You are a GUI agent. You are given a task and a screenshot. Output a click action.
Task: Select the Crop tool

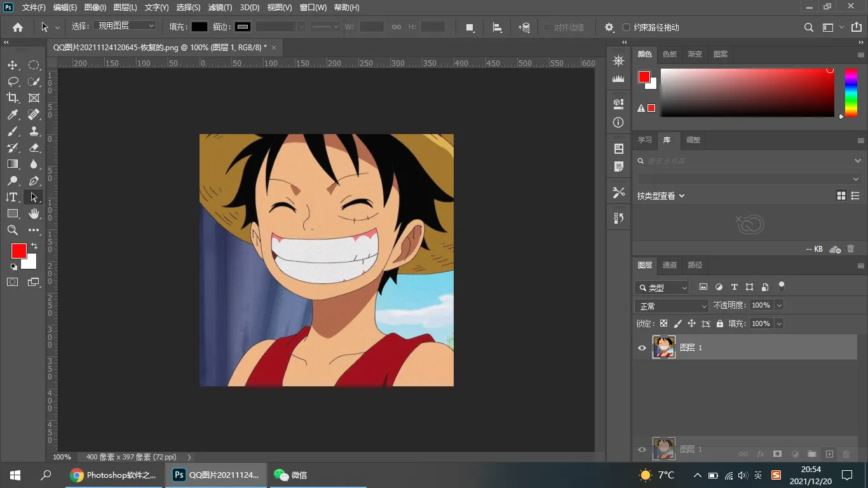pyautogui.click(x=13, y=98)
